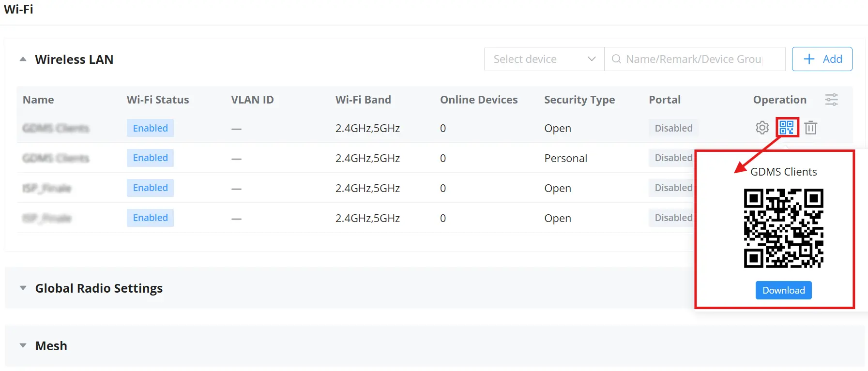Click the VLAN ID column header
868x371 pixels.
(252, 100)
